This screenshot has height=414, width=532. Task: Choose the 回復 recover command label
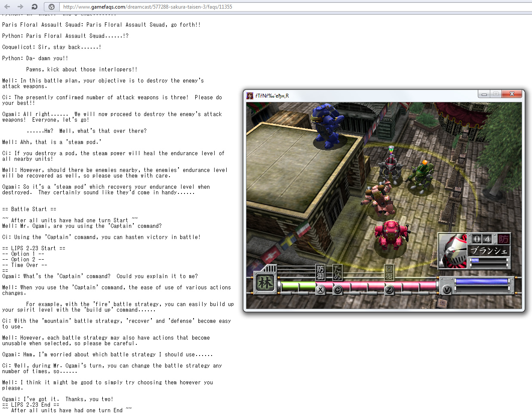tap(389, 272)
